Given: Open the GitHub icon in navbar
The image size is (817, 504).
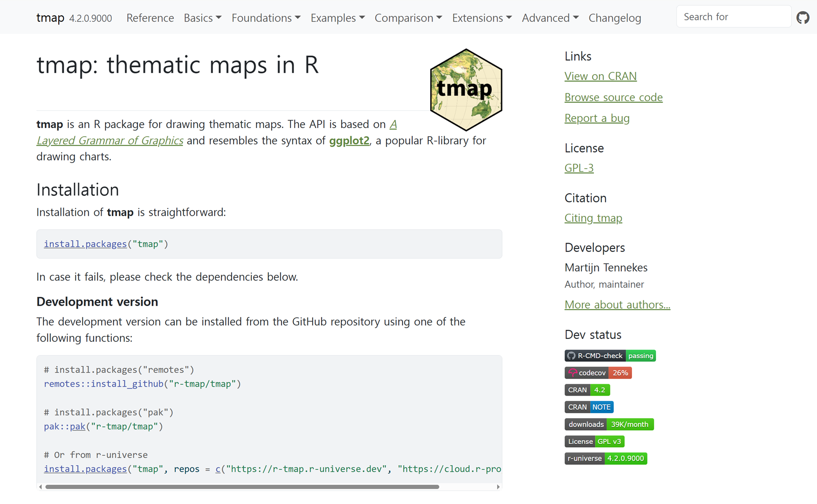Looking at the screenshot, I should tap(803, 18).
